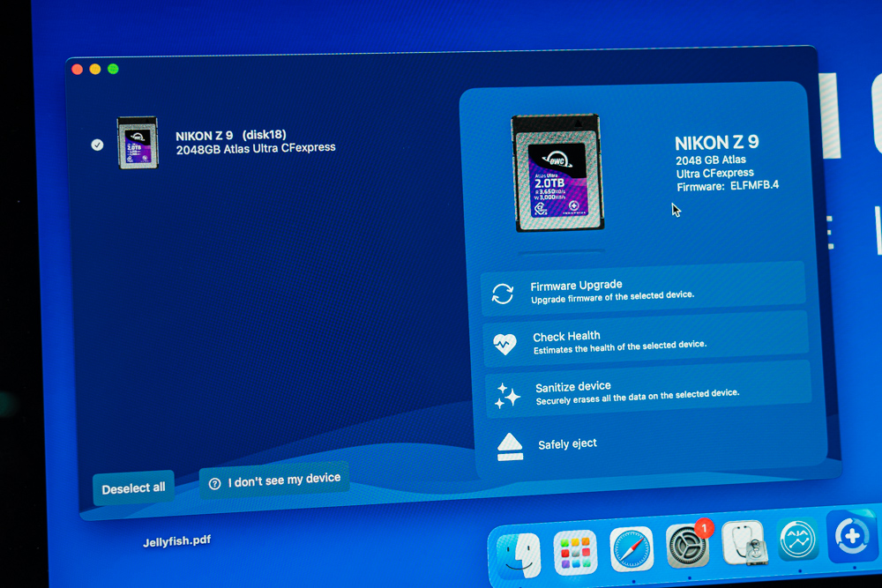
Task: Click the blue plus-arrow app icon in Dock
Action: pos(852,536)
